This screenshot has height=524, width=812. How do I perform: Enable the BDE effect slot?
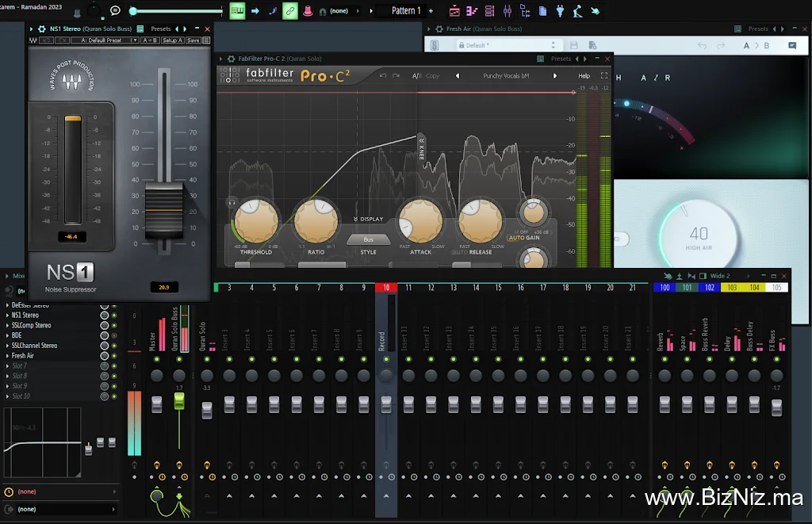[x=114, y=335]
